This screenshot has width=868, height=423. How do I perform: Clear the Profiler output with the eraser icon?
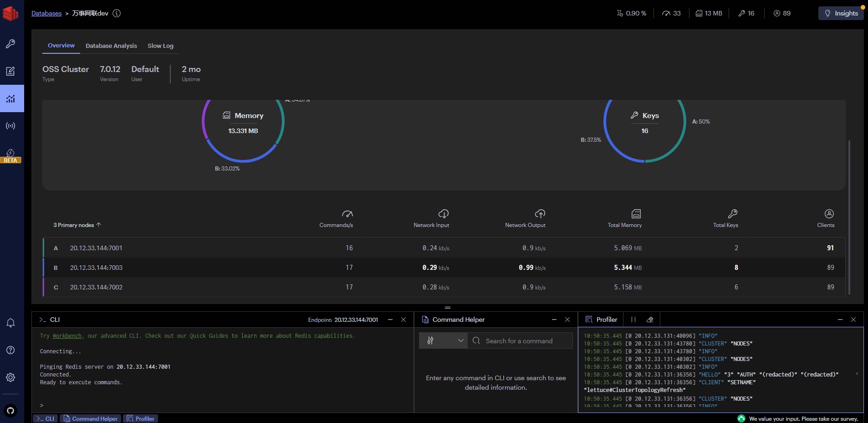coord(650,320)
